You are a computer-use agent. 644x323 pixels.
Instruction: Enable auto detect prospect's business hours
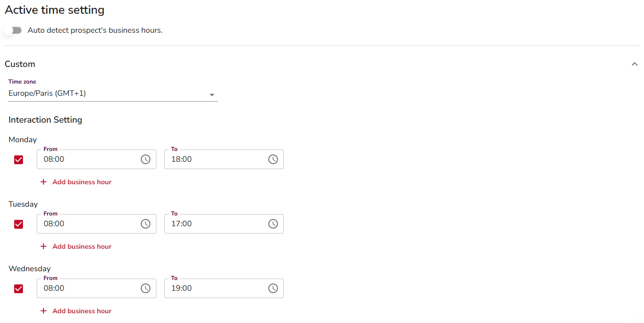pos(13,30)
